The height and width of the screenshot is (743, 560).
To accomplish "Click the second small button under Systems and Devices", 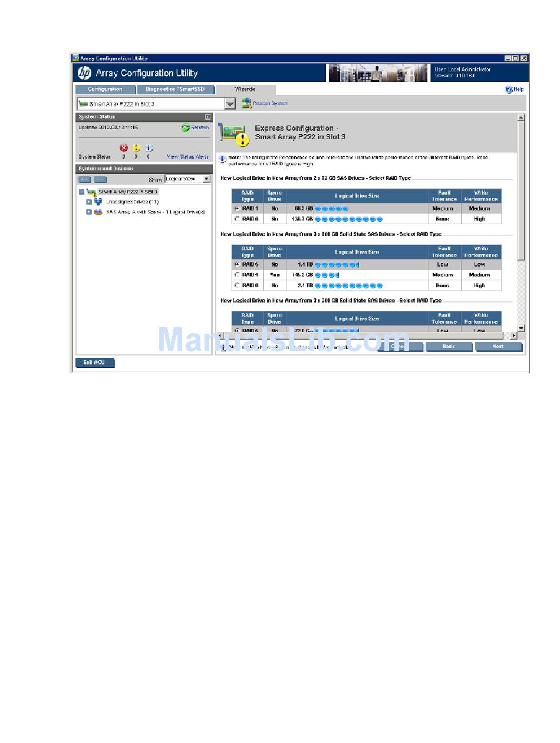I will [101, 179].
